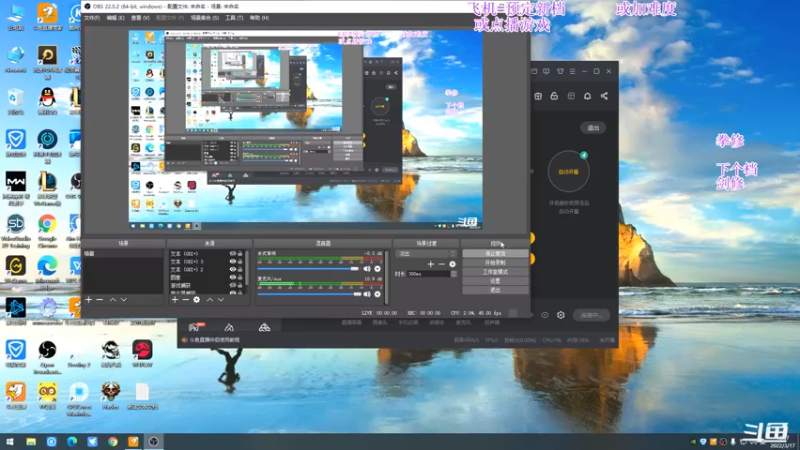This screenshot has width=800, height=450.
Task: Open the notification bell in the Douyu panel
Action: 587,96
